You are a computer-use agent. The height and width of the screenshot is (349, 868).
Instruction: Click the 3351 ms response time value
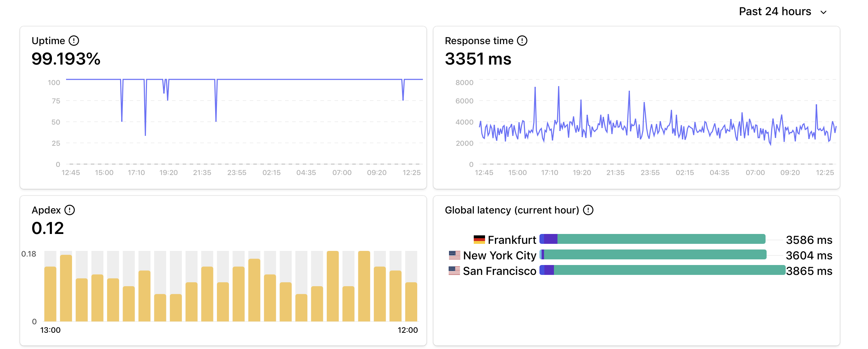[x=478, y=59]
